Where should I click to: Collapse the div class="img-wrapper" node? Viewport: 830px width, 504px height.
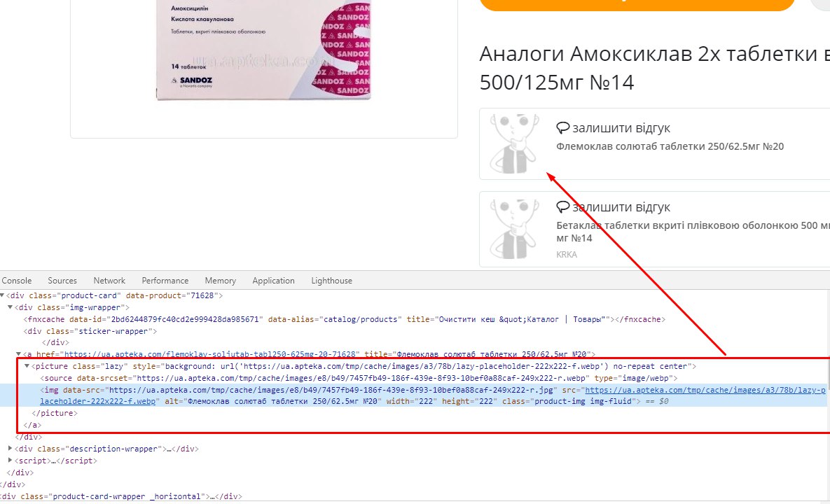[10, 307]
